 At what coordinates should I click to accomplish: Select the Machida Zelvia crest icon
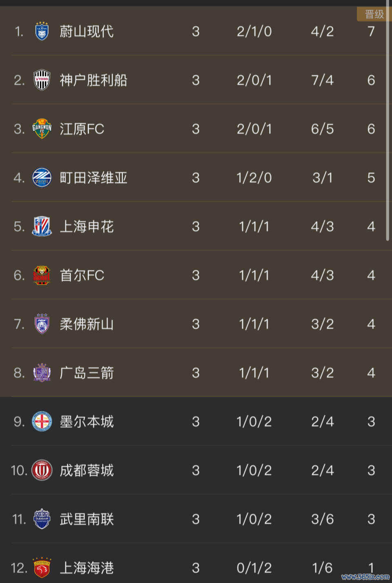point(42,178)
